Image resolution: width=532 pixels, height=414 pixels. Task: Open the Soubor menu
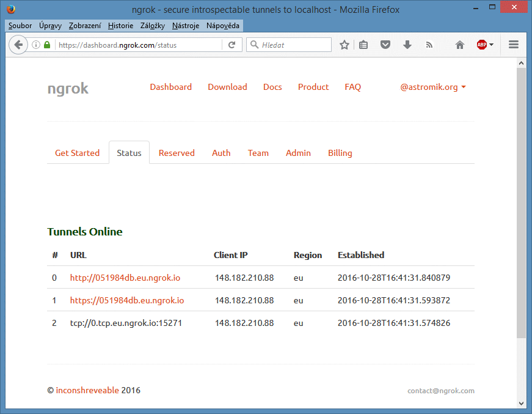[20, 26]
